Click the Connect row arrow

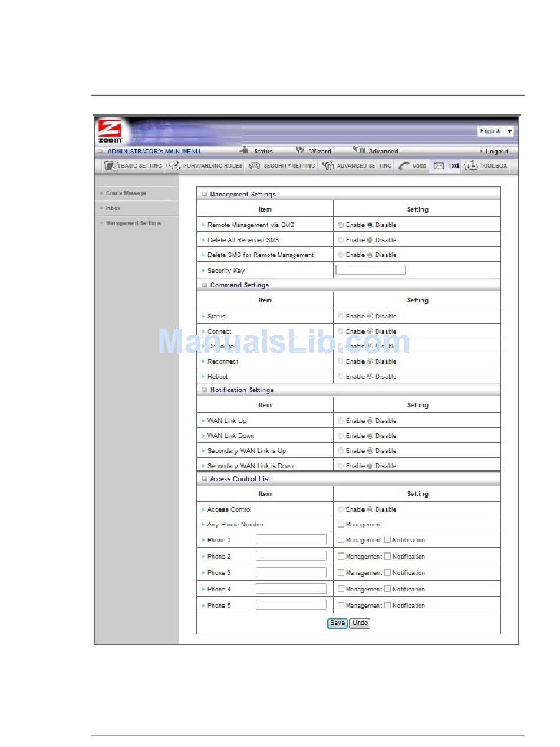coord(203,331)
